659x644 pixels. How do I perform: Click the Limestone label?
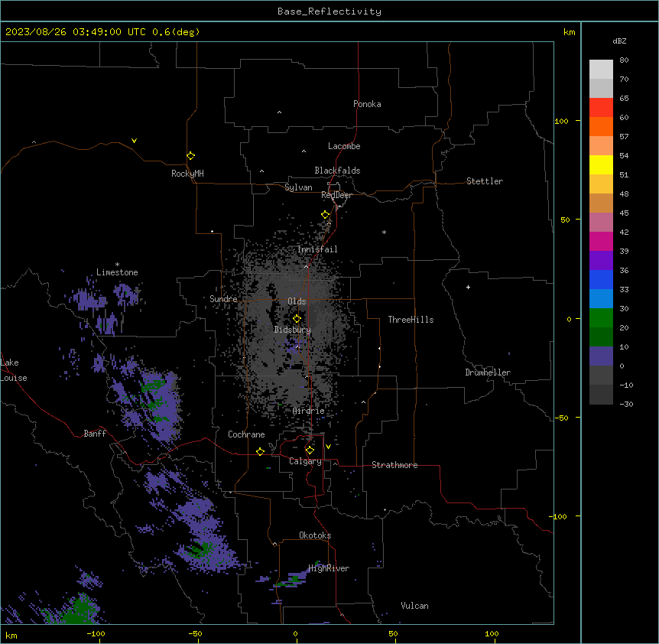[117, 272]
